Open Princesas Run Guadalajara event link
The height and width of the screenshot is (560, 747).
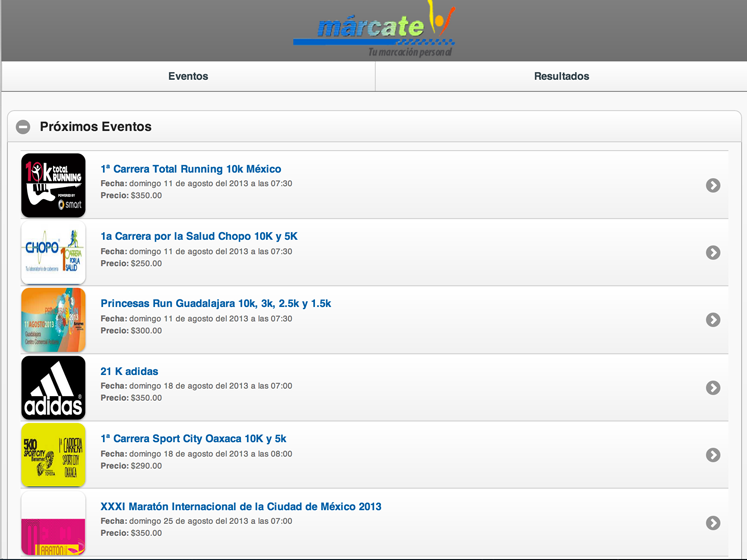point(216,304)
